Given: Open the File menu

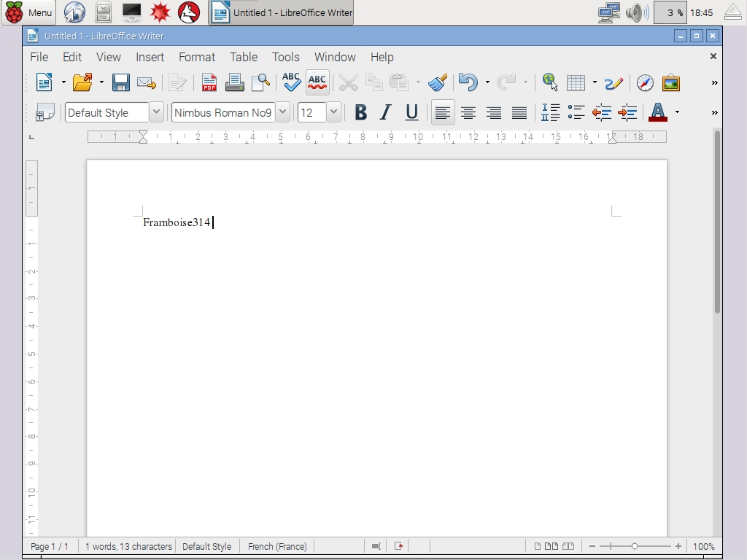Looking at the screenshot, I should [x=39, y=57].
